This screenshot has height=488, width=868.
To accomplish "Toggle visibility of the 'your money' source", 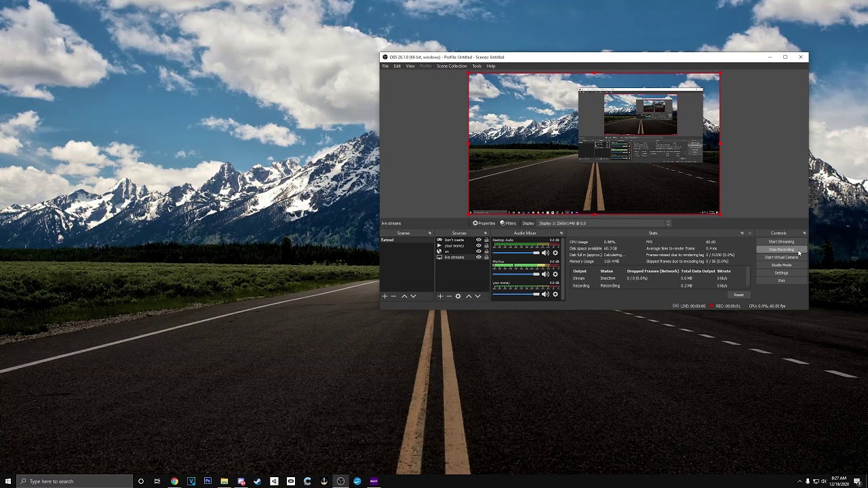I will (479, 245).
